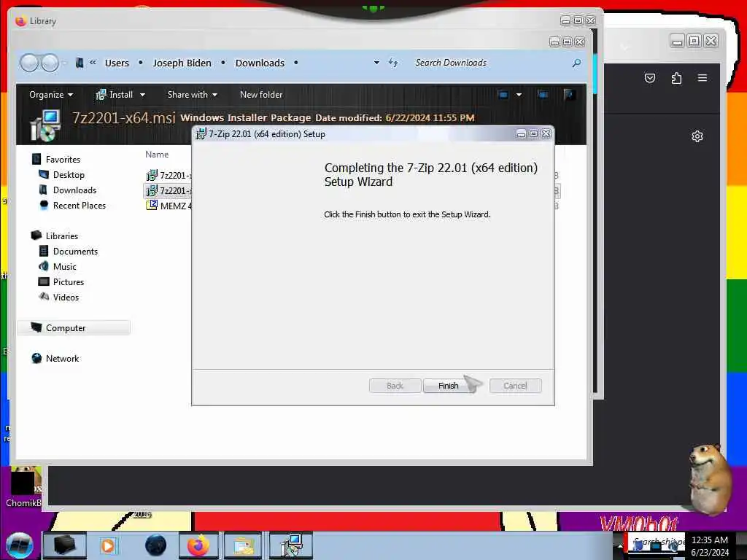Screen dimensions: 747x560
Task: Click the Cancel button in 7-Zip Setup
Action: click(x=515, y=386)
